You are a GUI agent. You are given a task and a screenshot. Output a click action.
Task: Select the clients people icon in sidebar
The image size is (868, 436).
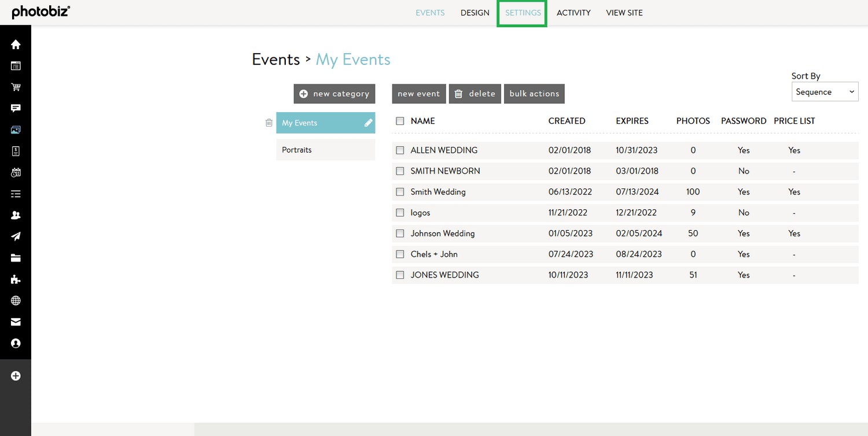(16, 215)
